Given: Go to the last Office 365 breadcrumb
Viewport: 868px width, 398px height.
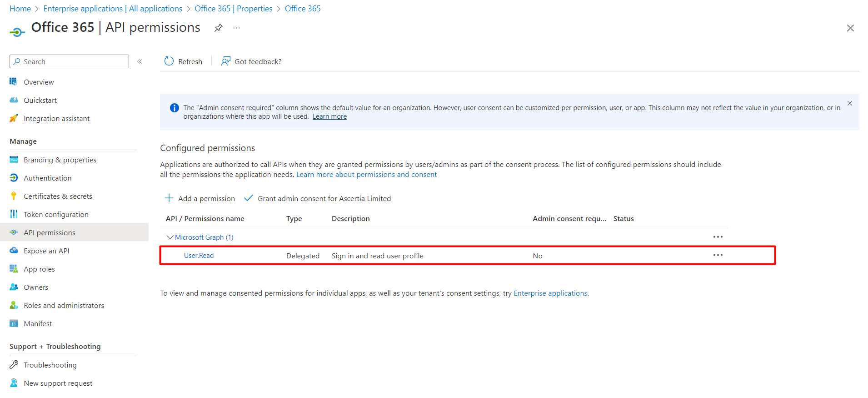Looking at the screenshot, I should 303,9.
